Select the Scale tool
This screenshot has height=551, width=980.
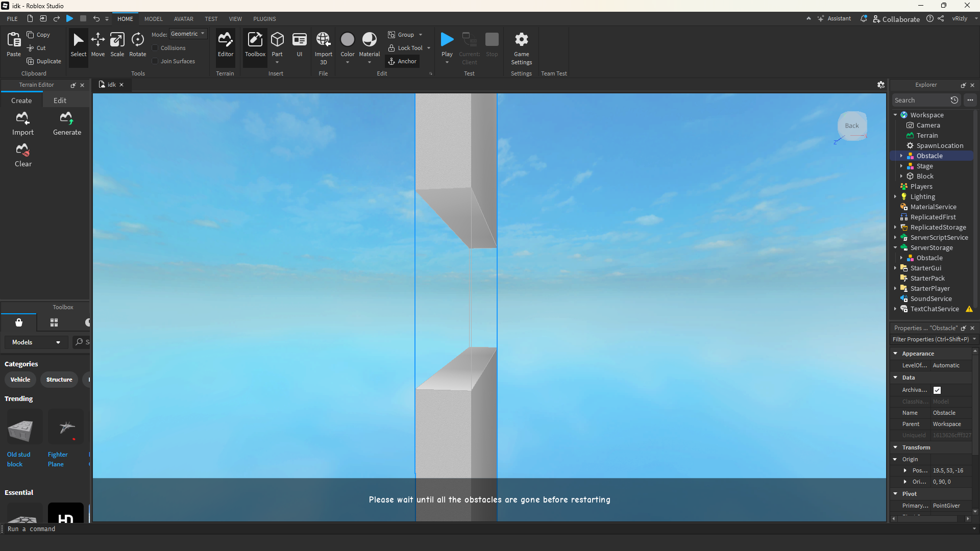coord(117,45)
